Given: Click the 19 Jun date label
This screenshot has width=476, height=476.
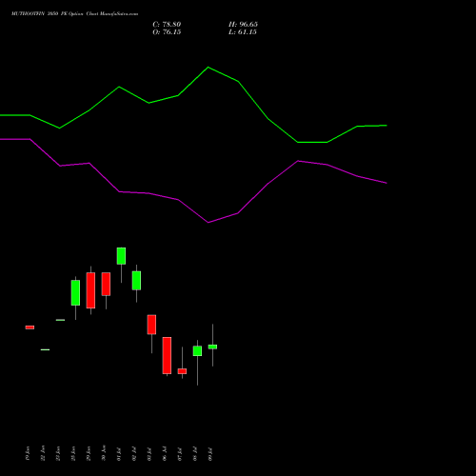Looking at the screenshot, I should [x=28, y=453].
